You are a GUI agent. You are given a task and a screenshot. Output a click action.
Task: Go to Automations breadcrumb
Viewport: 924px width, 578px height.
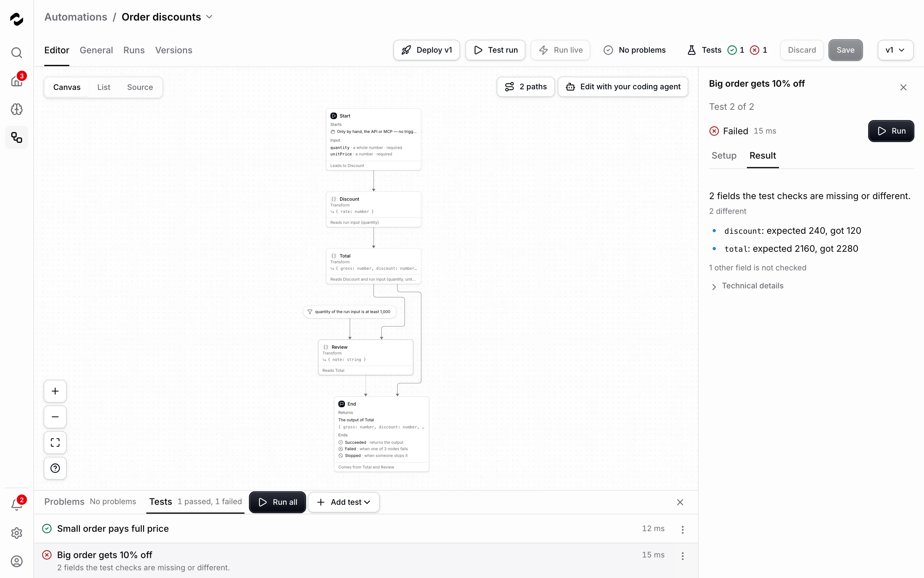point(76,17)
